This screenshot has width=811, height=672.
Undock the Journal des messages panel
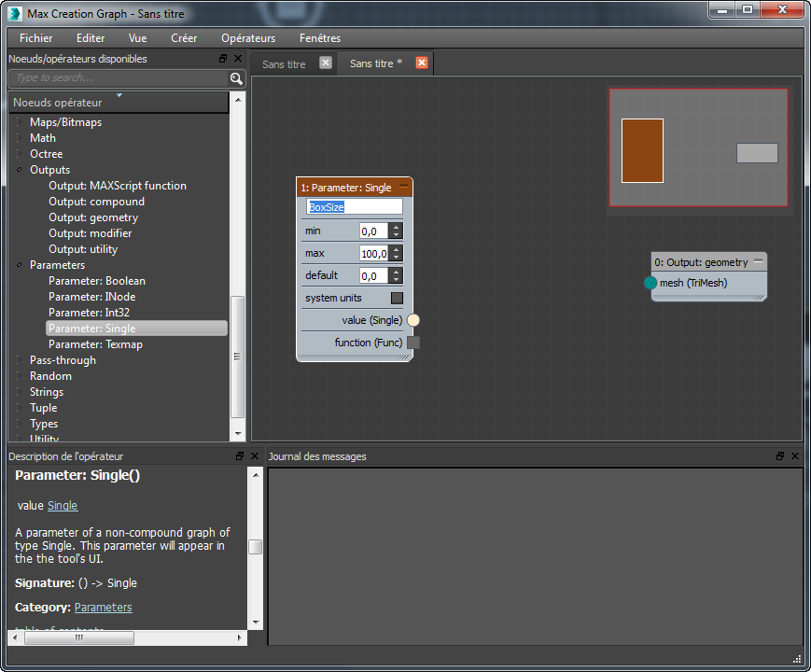780,455
